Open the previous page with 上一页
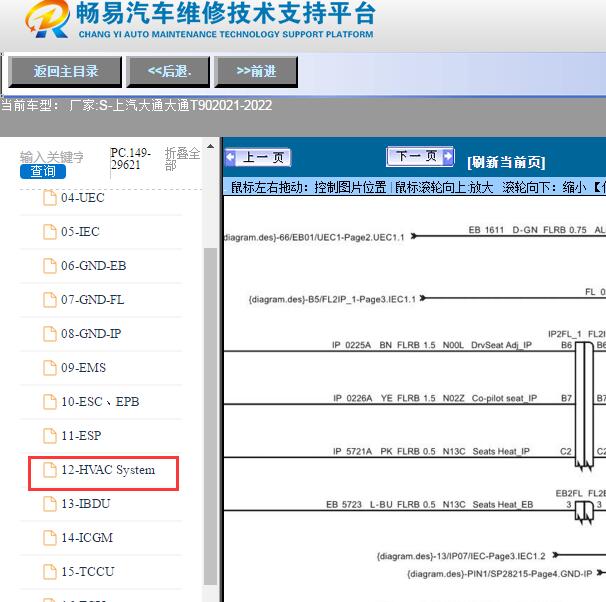 coord(258,157)
